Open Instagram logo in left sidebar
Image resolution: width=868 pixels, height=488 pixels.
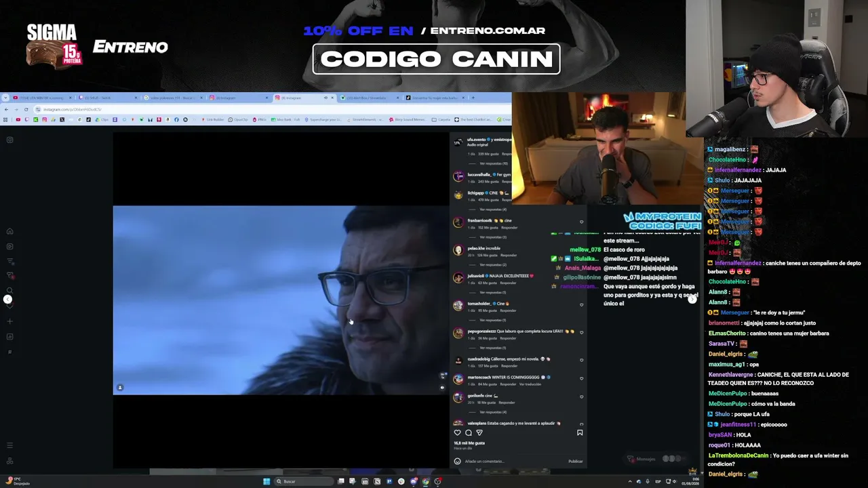tap(9, 140)
